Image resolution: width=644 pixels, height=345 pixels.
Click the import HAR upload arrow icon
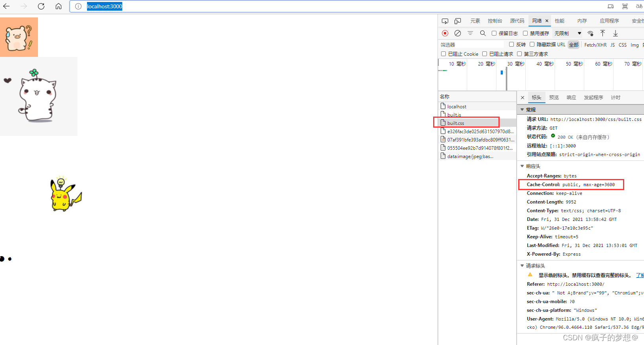click(x=602, y=33)
